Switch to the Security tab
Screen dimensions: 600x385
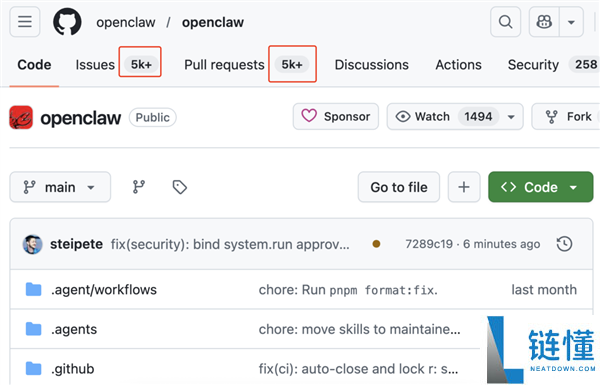click(x=553, y=65)
